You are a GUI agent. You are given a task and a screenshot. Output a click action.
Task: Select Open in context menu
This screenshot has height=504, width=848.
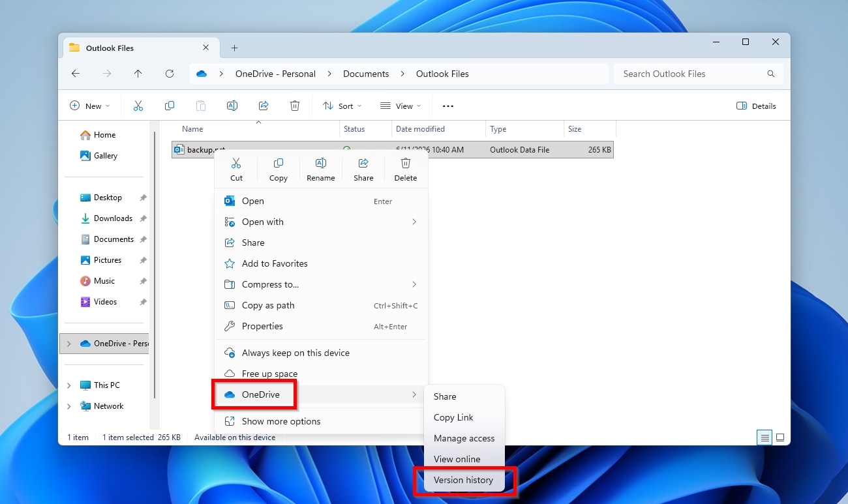pyautogui.click(x=321, y=201)
